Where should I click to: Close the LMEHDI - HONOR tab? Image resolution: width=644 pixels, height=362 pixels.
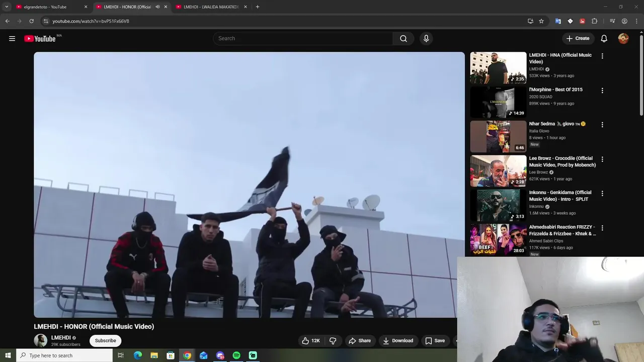[x=166, y=7]
